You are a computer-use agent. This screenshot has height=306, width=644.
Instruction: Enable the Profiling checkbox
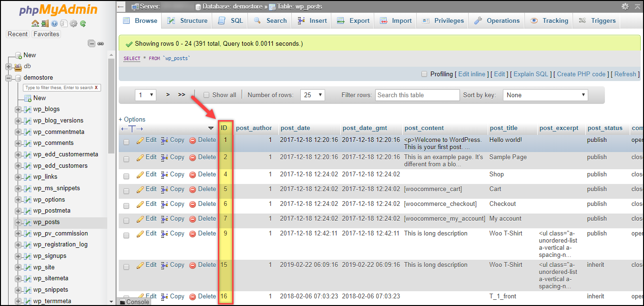(424, 74)
